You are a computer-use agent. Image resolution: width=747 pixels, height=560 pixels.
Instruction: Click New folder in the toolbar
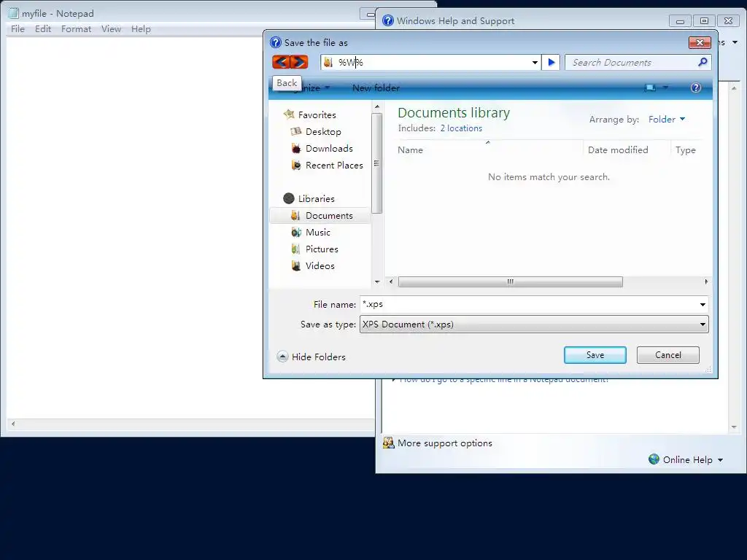[376, 87]
